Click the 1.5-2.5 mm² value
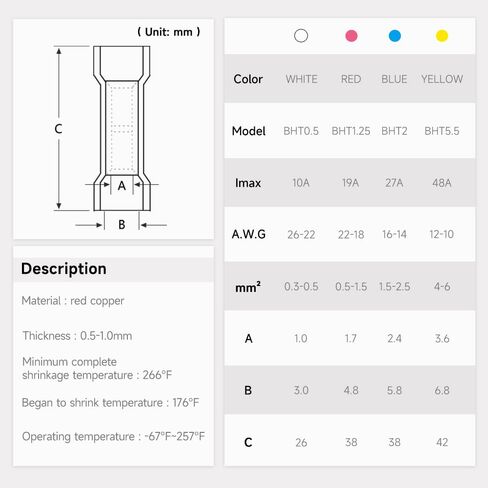Screen dimensions: 488x488 click(x=394, y=287)
